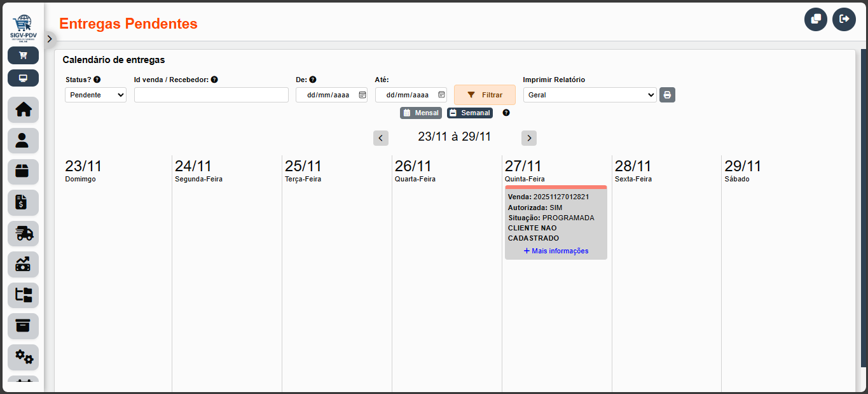Go to the previous week with left arrow

380,138
